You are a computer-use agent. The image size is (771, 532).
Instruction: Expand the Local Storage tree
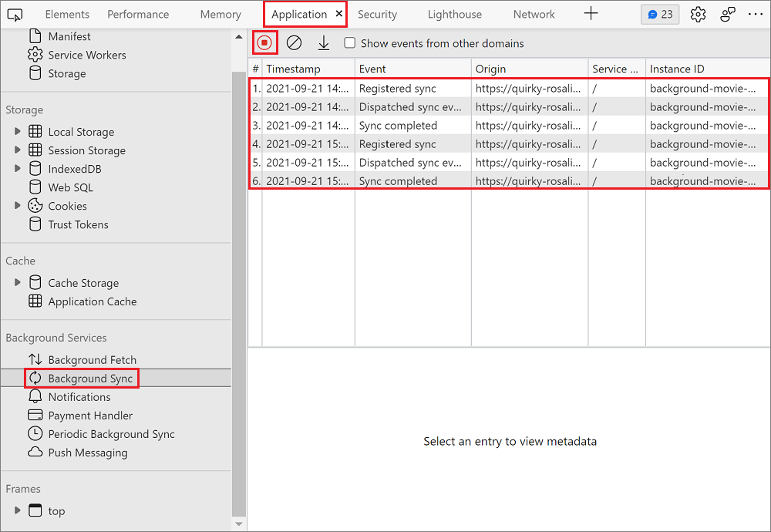point(18,131)
